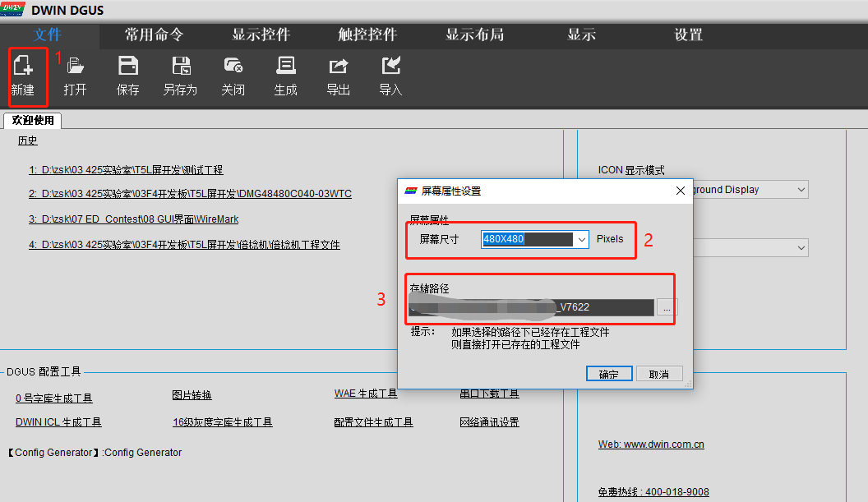
Task: Click the 打开 (Open) folder icon
Action: pos(76,67)
